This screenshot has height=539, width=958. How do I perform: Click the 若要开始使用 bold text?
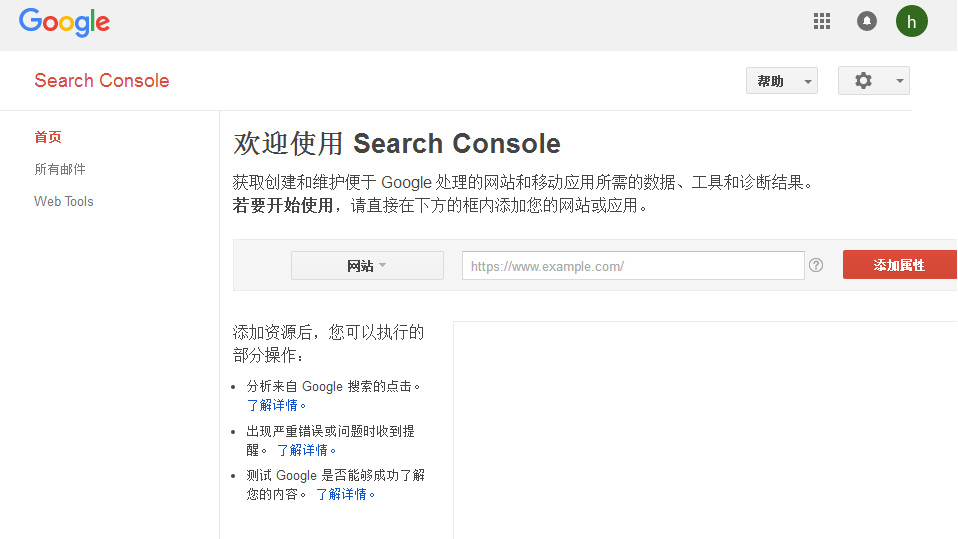(282, 205)
